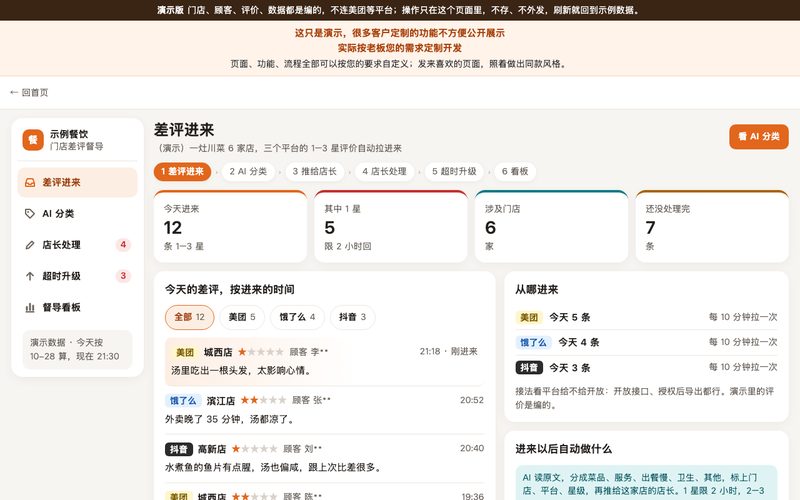The height and width of the screenshot is (500, 800).
Task: Click the inbox icon beside 差评进来
Action: (30, 183)
